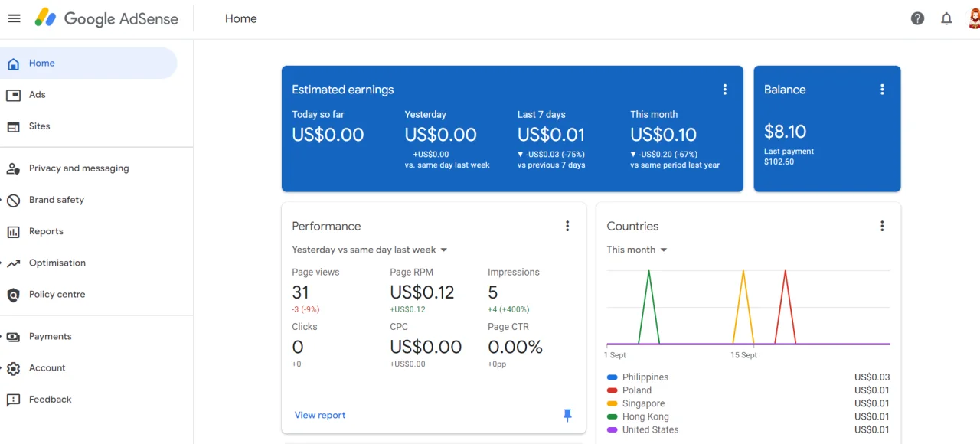980x444 pixels.
Task: Expand the Yesterday vs same day dropdown
Action: click(x=370, y=250)
